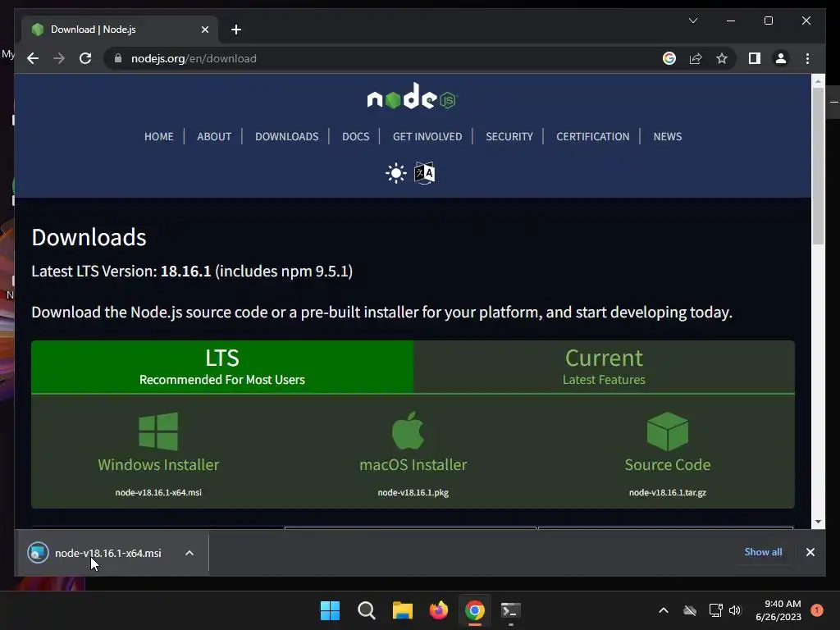Image resolution: width=840 pixels, height=630 pixels.
Task: Open the Windows Start menu
Action: (330, 610)
